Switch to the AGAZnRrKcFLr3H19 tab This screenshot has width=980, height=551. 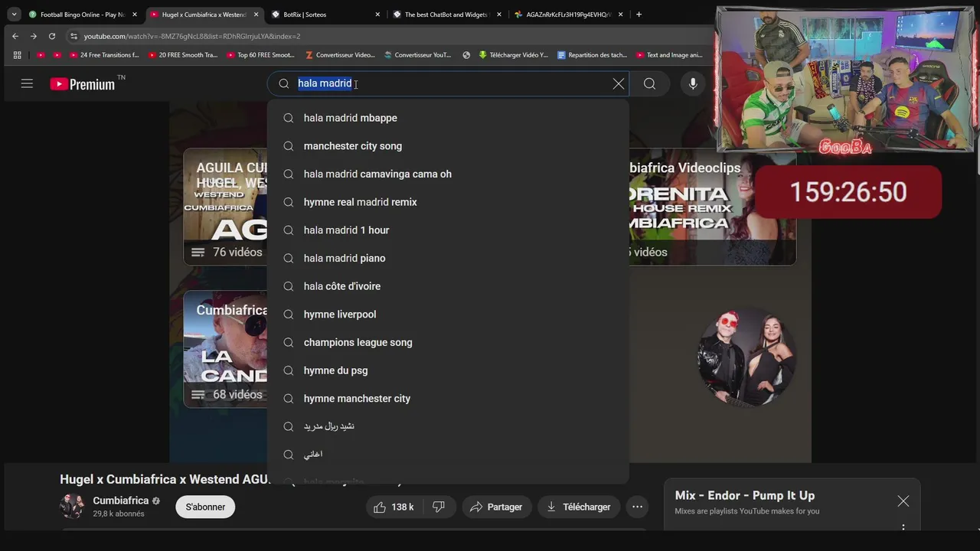point(568,15)
